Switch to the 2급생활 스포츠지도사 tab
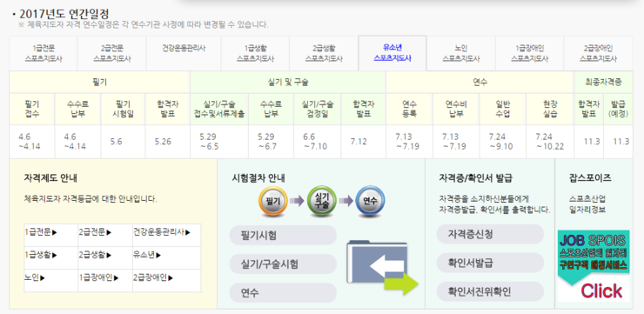This screenshot has height=314, width=644. [x=324, y=53]
